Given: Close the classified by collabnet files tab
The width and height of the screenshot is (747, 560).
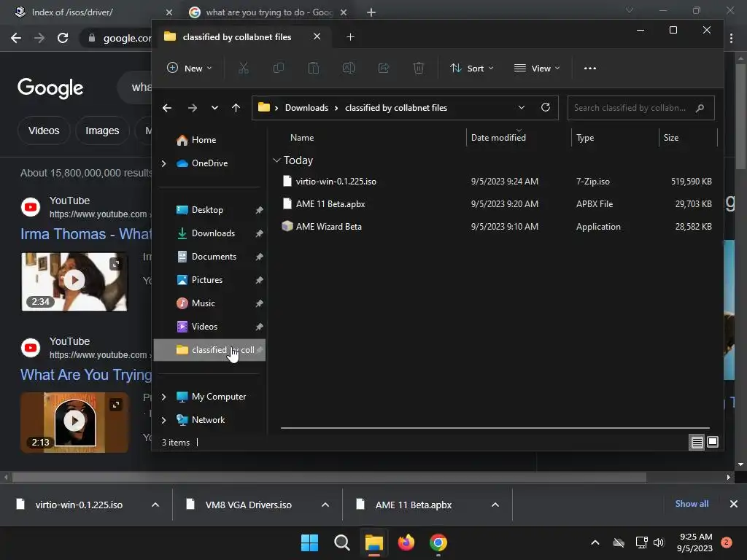Looking at the screenshot, I should [317, 36].
